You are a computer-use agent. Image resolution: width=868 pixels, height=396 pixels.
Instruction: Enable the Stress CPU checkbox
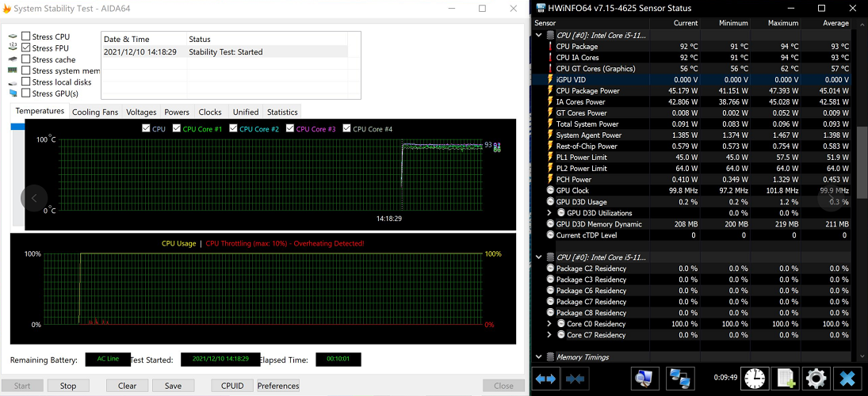[x=25, y=36]
